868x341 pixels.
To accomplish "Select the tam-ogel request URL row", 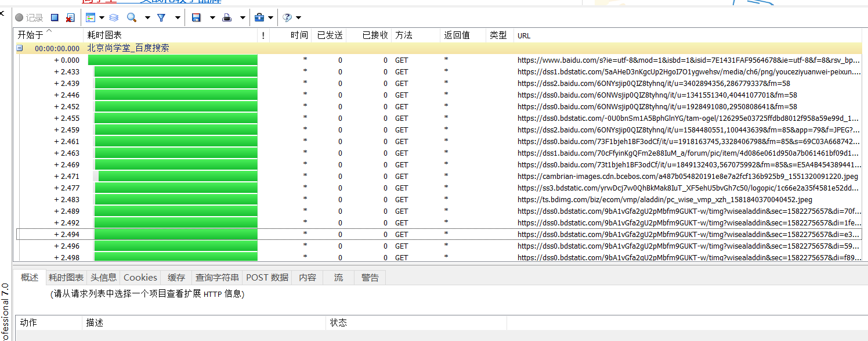I will point(689,119).
